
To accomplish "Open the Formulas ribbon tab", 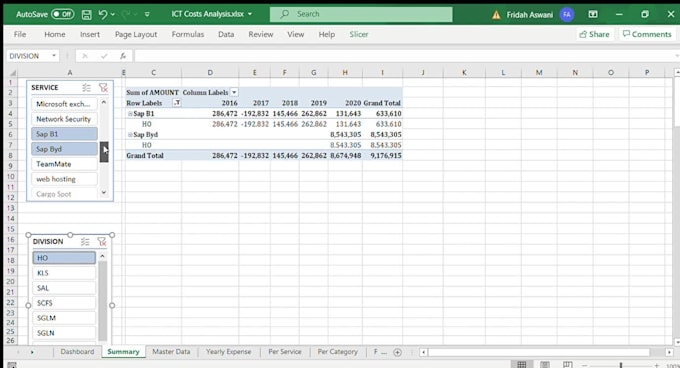I will (188, 34).
